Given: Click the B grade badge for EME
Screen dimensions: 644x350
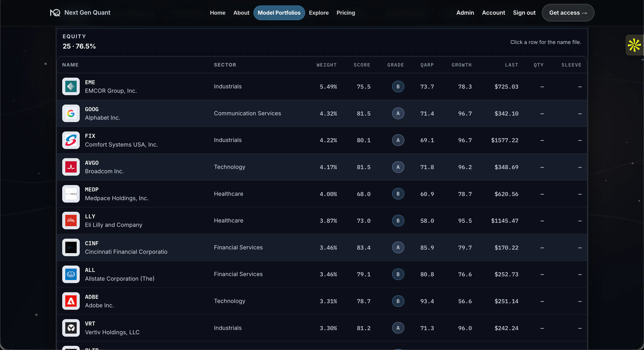Looking at the screenshot, I should (x=398, y=87).
